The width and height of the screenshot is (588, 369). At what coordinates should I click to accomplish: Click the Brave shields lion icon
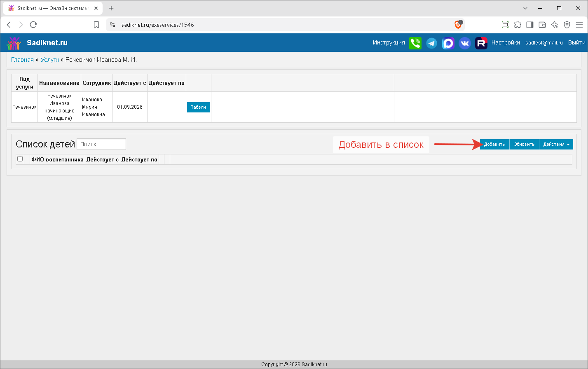pyautogui.click(x=458, y=25)
